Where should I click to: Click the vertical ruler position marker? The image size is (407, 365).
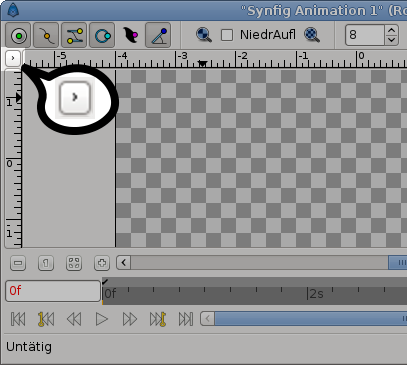(x=18, y=97)
